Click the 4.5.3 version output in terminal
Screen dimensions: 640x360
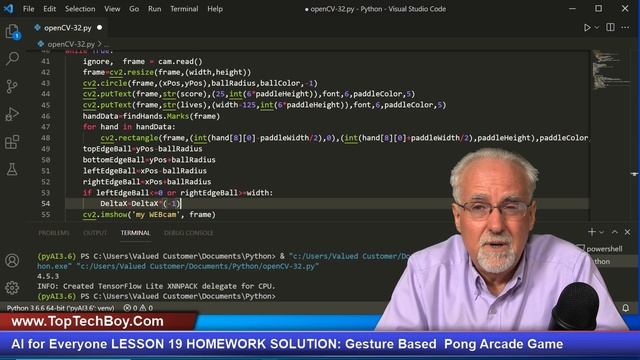tap(48, 276)
